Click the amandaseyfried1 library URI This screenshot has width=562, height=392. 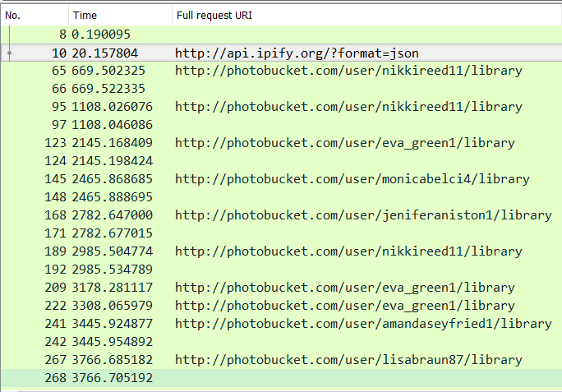(x=363, y=324)
